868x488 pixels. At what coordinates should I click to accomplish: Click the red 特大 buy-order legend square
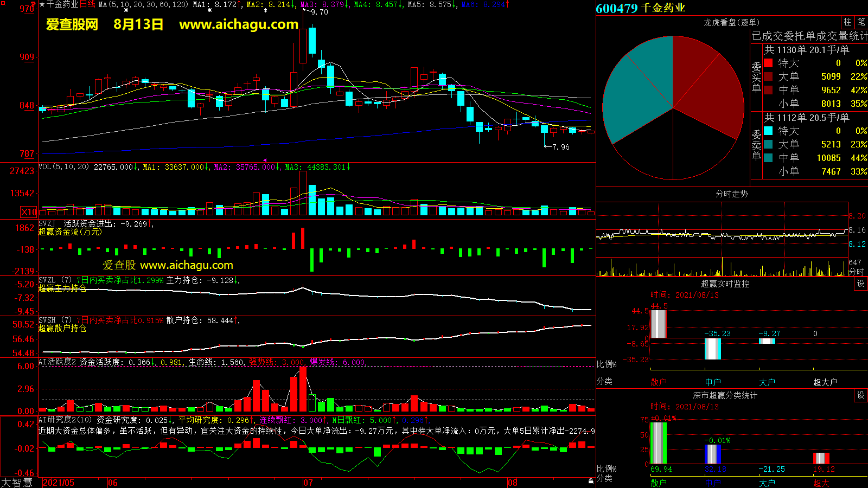coord(768,63)
